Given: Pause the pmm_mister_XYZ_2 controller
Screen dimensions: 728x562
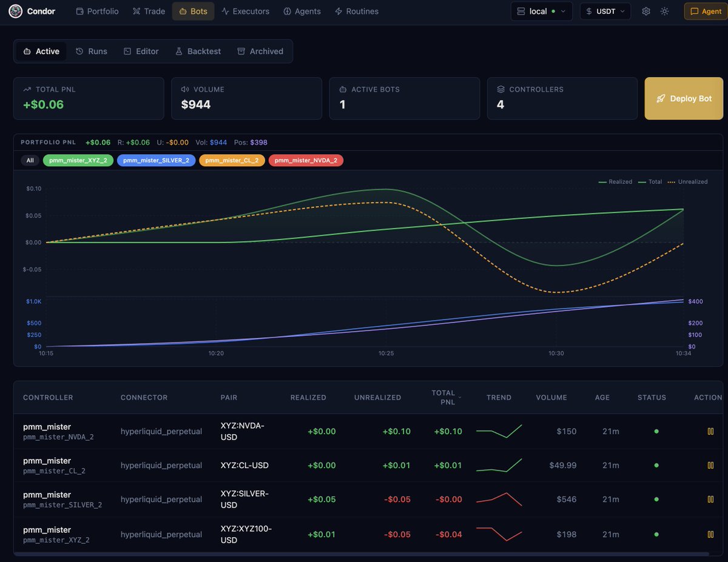Looking at the screenshot, I should pyautogui.click(x=710, y=535).
